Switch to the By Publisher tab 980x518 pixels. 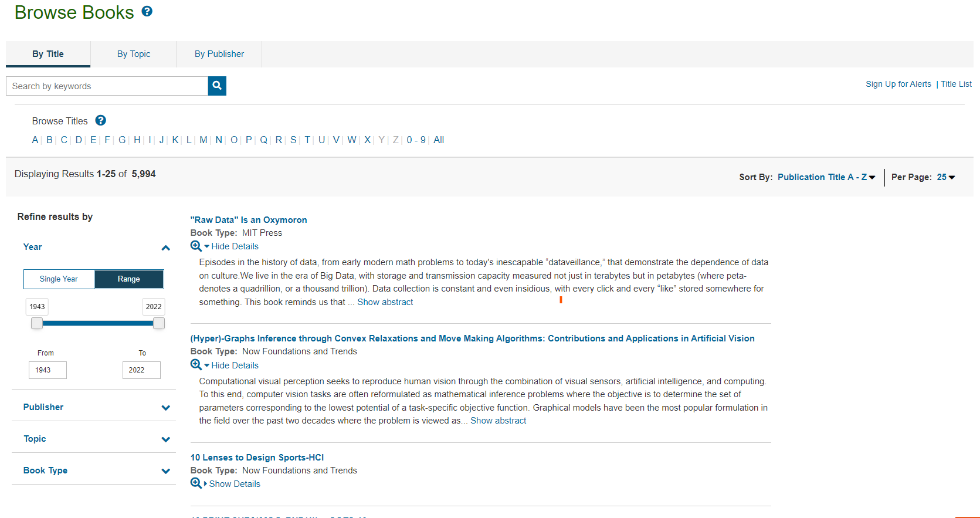pyautogui.click(x=219, y=54)
